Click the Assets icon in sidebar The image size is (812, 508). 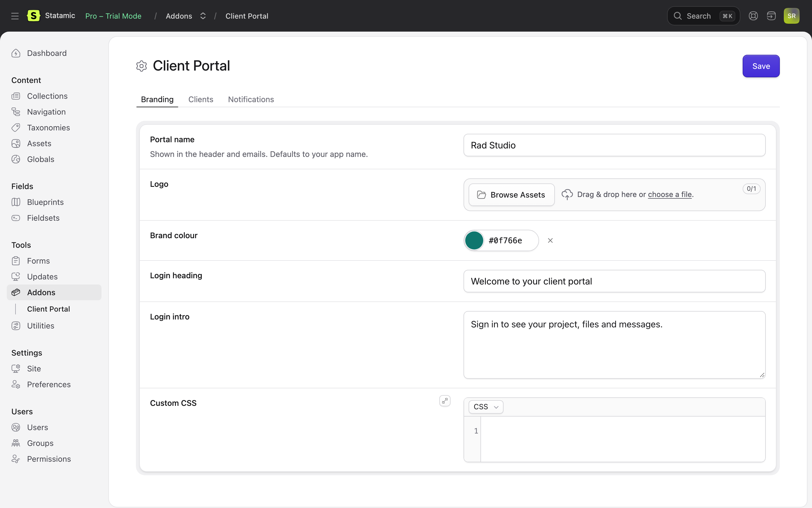[x=16, y=143]
